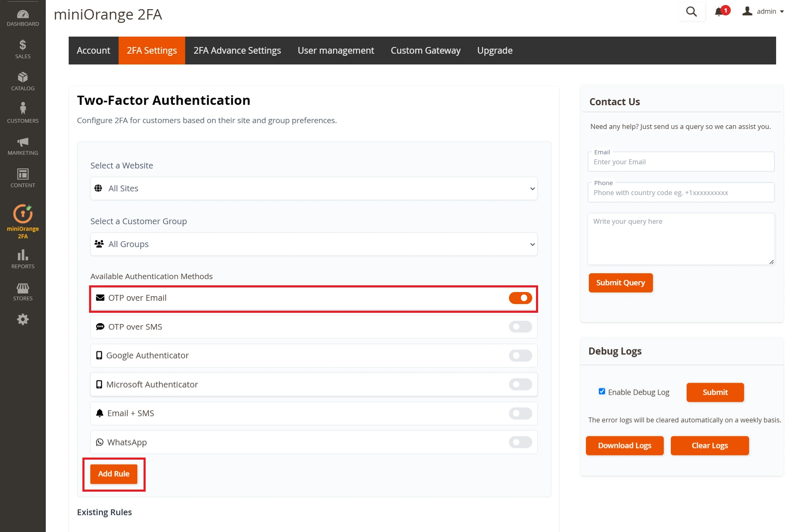The height and width of the screenshot is (532, 799).
Task: Enable the Email + SMS toggle
Action: [520, 413]
